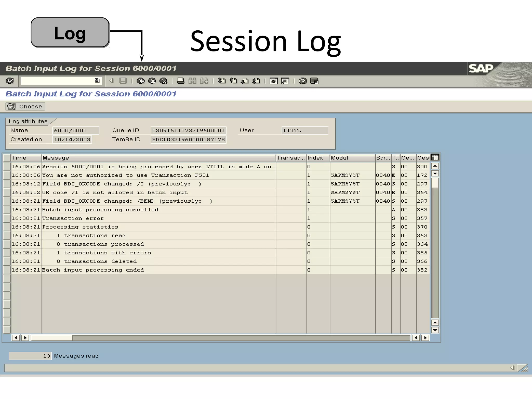Image resolution: width=532 pixels, height=399 pixels.
Task: Select the Queue ID field value
Action: click(x=188, y=130)
